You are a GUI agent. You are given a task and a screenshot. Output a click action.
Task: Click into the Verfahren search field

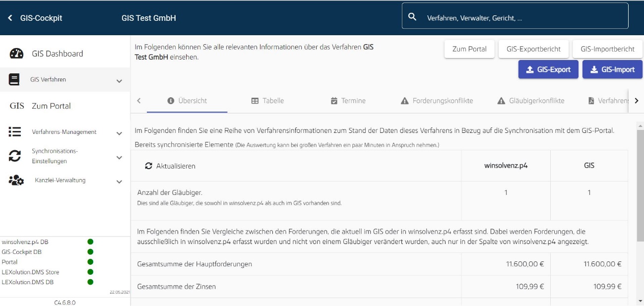click(x=515, y=16)
